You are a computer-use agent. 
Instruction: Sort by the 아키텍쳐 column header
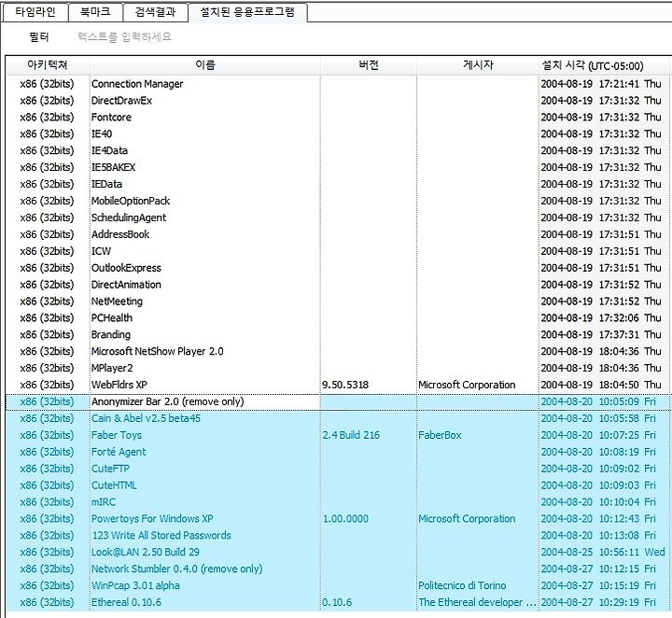(x=48, y=65)
